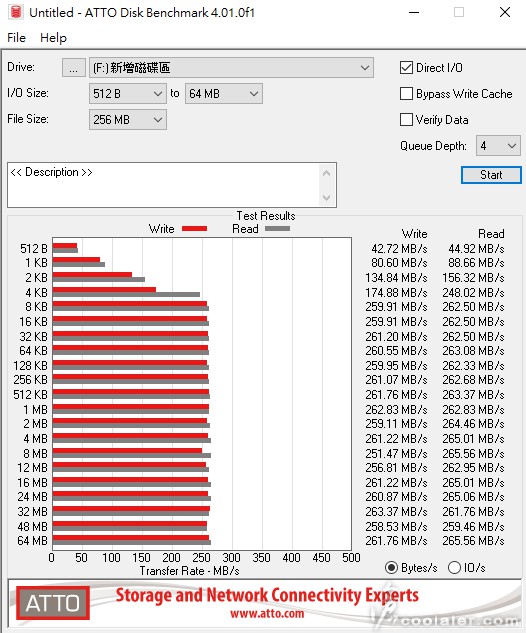Click description box scroll up arrow
Viewport: 526px width, 633px height.
tap(327, 174)
